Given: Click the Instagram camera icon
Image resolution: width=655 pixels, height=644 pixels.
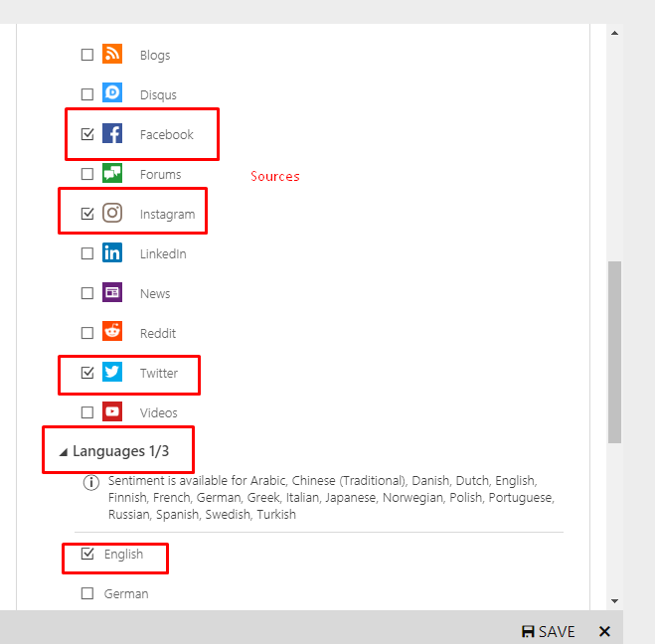Looking at the screenshot, I should coord(112,213).
